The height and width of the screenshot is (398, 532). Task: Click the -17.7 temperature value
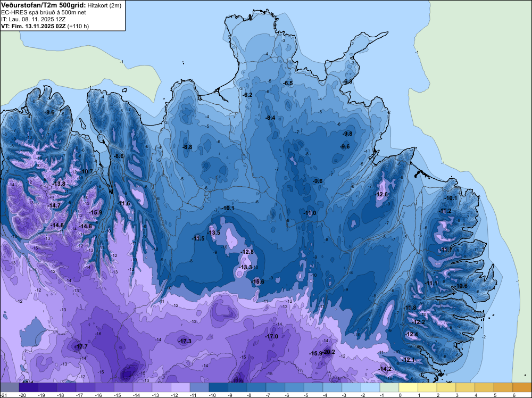(81, 346)
